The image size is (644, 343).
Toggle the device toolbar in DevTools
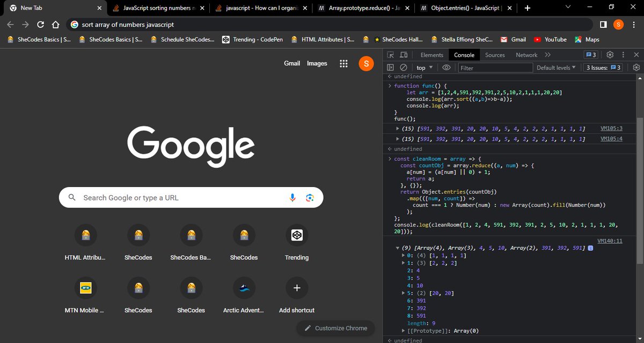(x=404, y=55)
